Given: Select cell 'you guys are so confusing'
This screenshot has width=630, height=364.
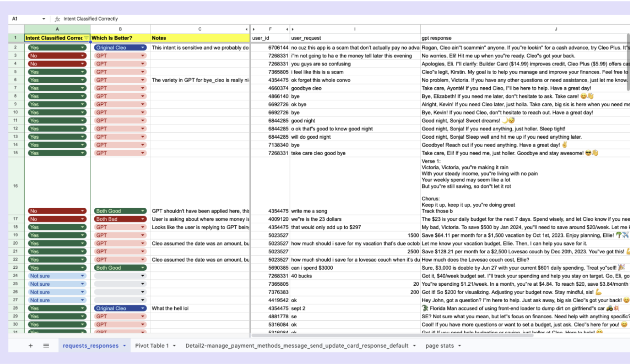Looking at the screenshot, I should tap(355, 64).
